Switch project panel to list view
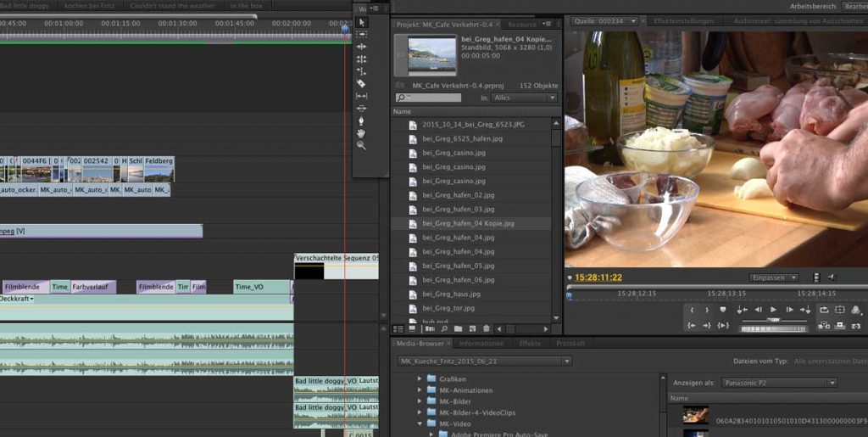868x437 pixels. 398,328
